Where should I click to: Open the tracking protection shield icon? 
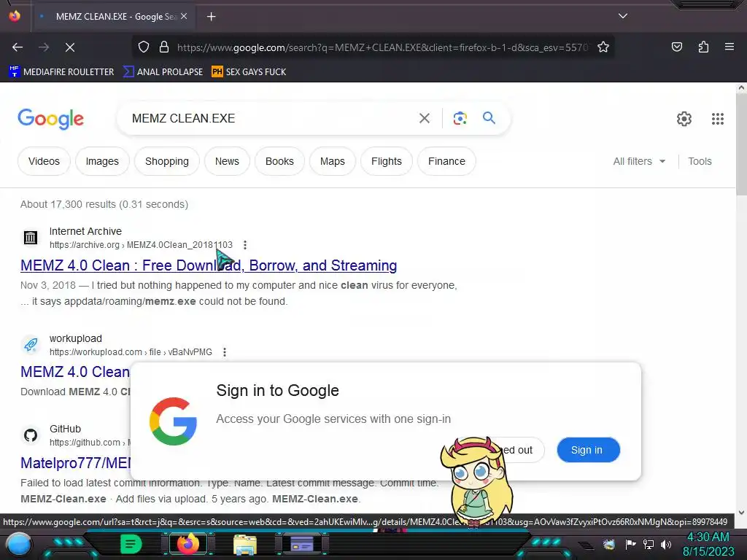[144, 47]
